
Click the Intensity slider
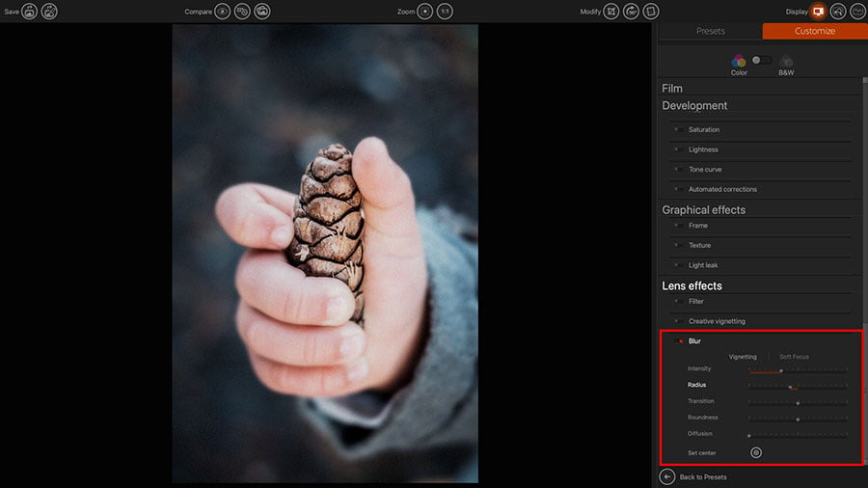(x=798, y=370)
